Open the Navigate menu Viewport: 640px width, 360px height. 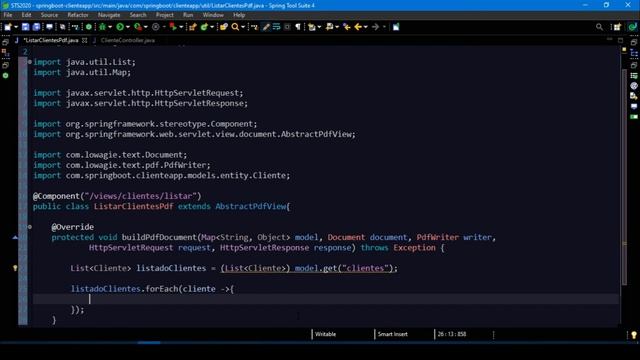[x=109, y=15]
